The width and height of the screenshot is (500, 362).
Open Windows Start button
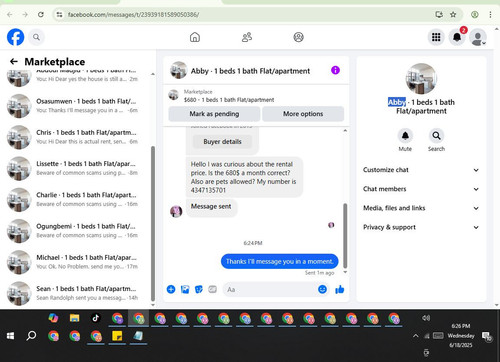[10, 336]
